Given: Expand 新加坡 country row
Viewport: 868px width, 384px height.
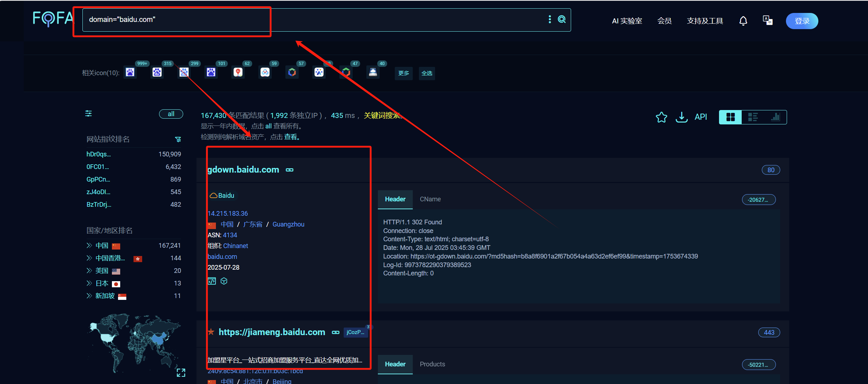Looking at the screenshot, I should [x=89, y=296].
